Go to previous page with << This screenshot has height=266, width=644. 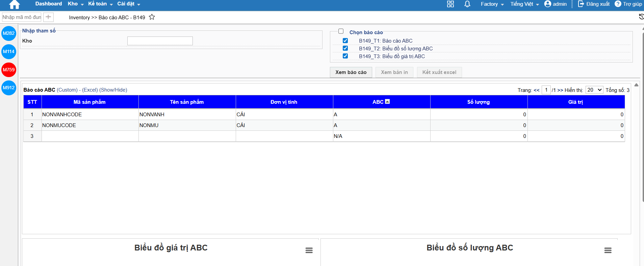pos(537,90)
